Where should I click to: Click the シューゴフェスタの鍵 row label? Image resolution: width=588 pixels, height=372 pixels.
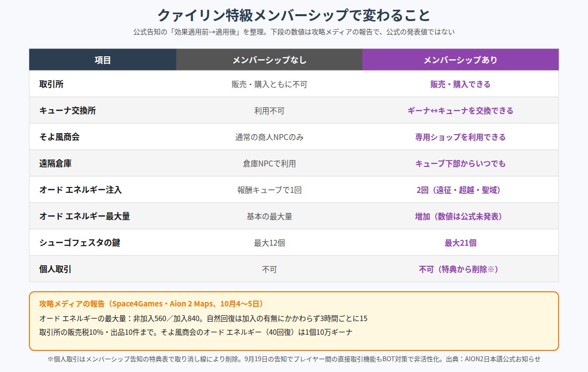click(x=79, y=243)
